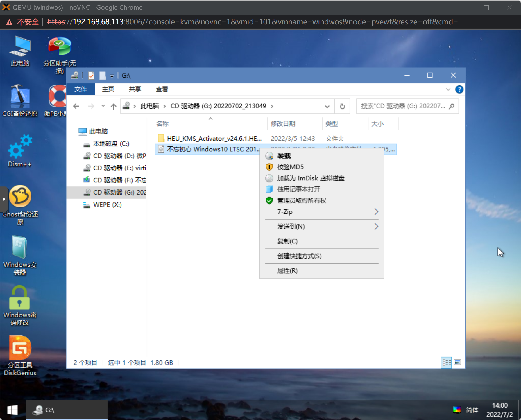The image size is (521, 420).
Task: Open Ghost备份还原 desktop icon
Action: (x=20, y=205)
